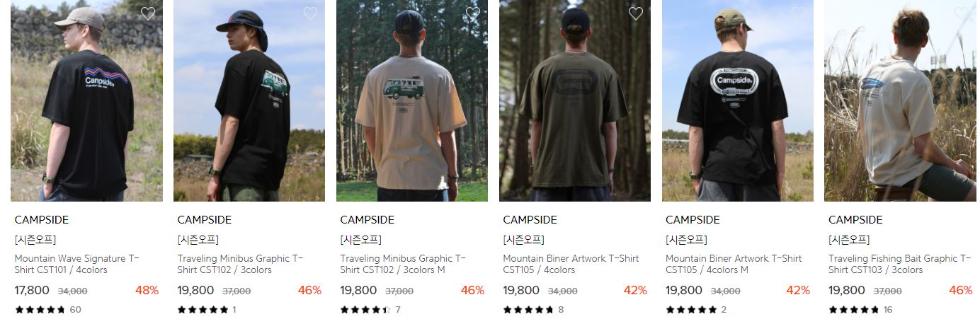The height and width of the screenshot is (336, 980).
Task: Open Mountain Wave Signature T-Shirt product photo
Action: [86, 100]
